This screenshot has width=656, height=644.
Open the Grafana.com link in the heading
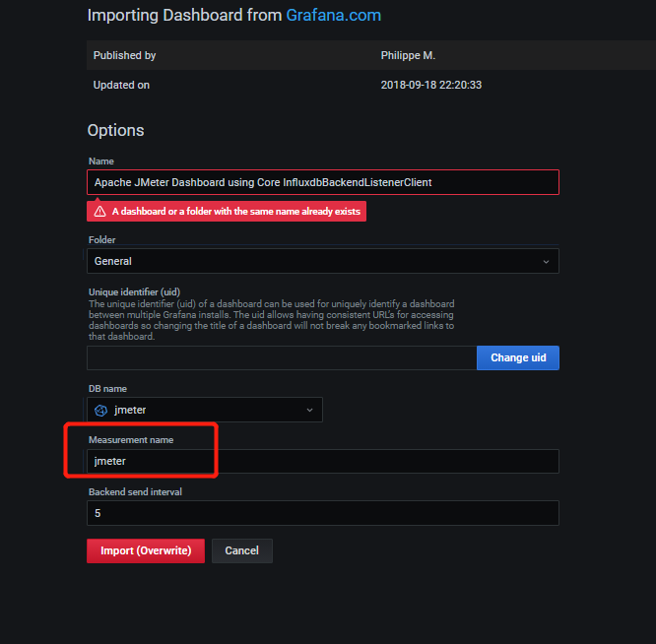(x=333, y=16)
